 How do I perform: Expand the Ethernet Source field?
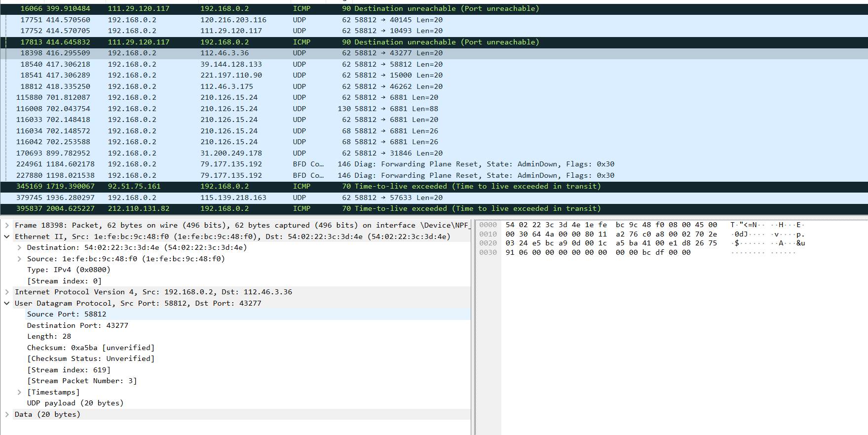(19, 259)
